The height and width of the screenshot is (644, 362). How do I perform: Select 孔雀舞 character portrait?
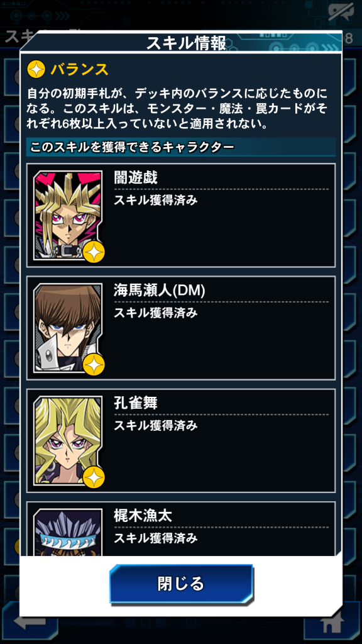click(x=68, y=440)
